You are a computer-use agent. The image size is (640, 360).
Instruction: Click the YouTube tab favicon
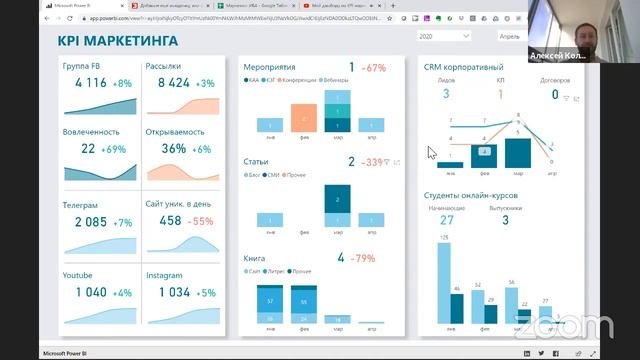point(306,6)
